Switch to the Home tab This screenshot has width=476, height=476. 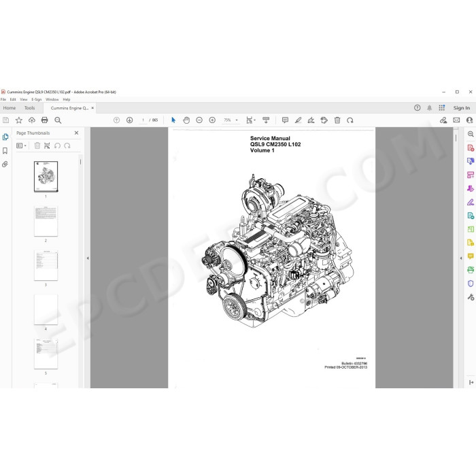(10, 108)
